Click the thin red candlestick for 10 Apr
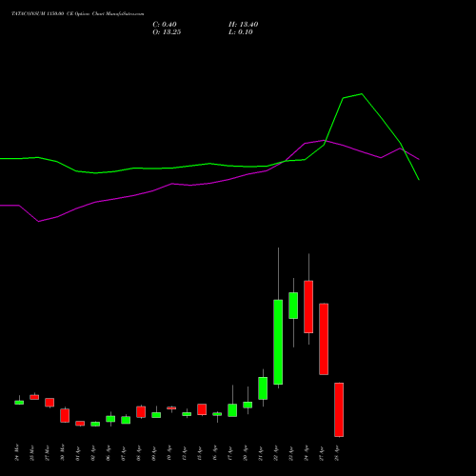476x476 pixels. click(x=171, y=408)
